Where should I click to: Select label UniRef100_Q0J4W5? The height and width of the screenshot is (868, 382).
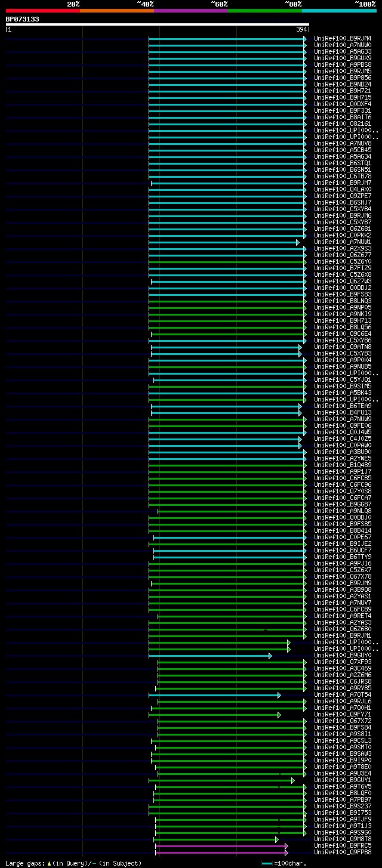[x=343, y=432]
